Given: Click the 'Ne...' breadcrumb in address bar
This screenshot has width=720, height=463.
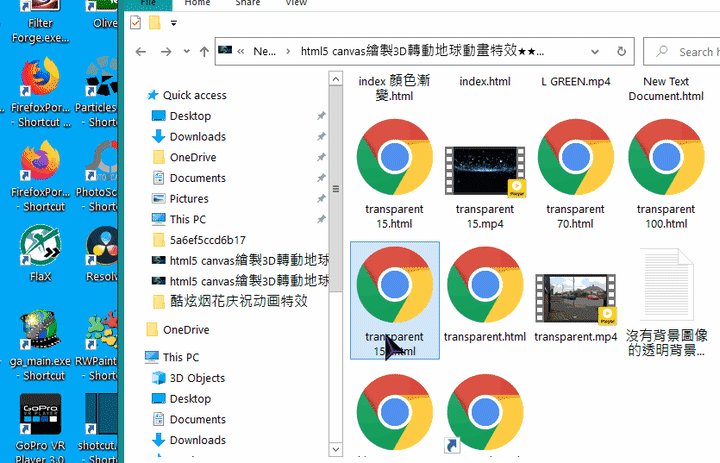Looking at the screenshot, I should coord(264,51).
